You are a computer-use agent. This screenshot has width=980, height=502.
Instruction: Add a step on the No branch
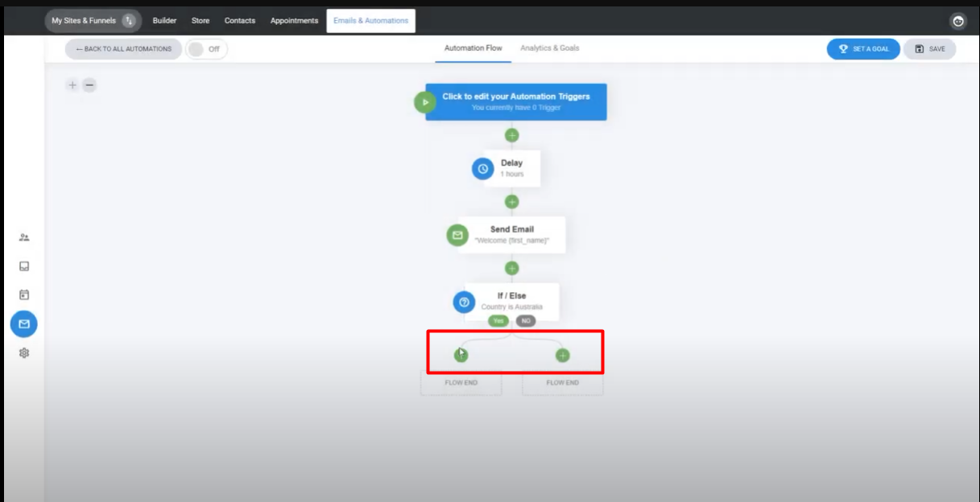point(562,355)
